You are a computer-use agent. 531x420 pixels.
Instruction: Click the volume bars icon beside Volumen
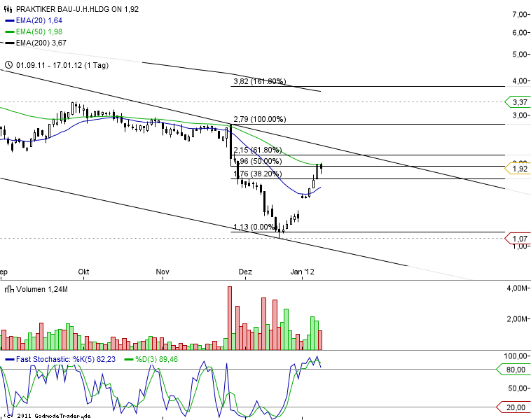pyautogui.click(x=9, y=289)
